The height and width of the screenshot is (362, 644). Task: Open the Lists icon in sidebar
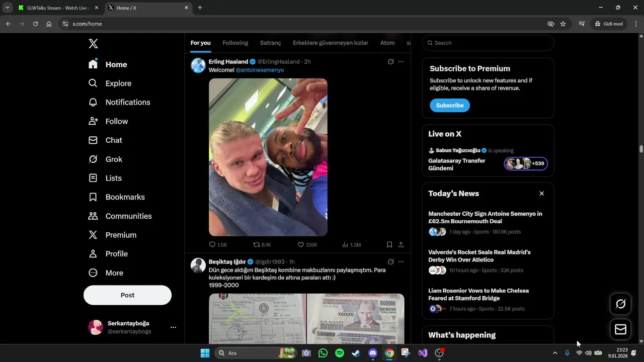pos(93,178)
